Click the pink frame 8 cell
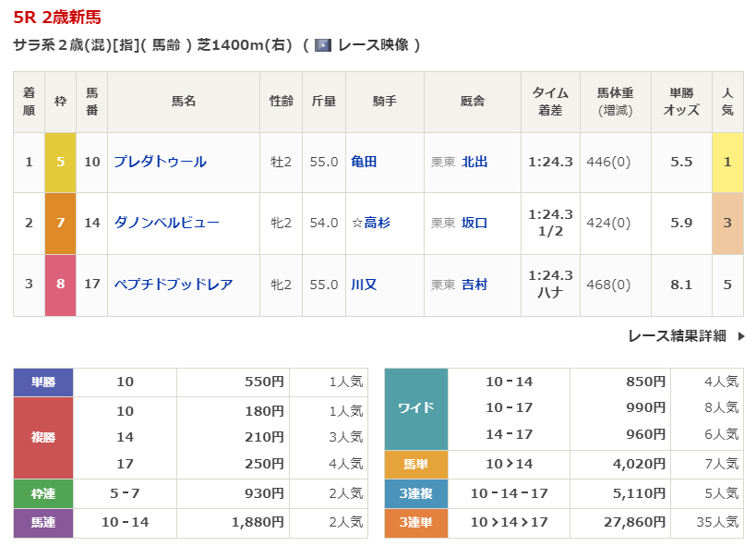 point(60,285)
